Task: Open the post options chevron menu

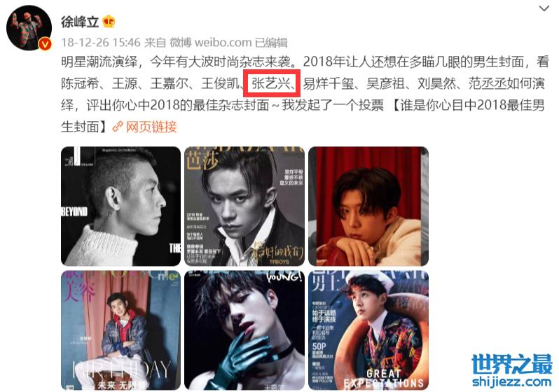Action: pyautogui.click(x=544, y=8)
